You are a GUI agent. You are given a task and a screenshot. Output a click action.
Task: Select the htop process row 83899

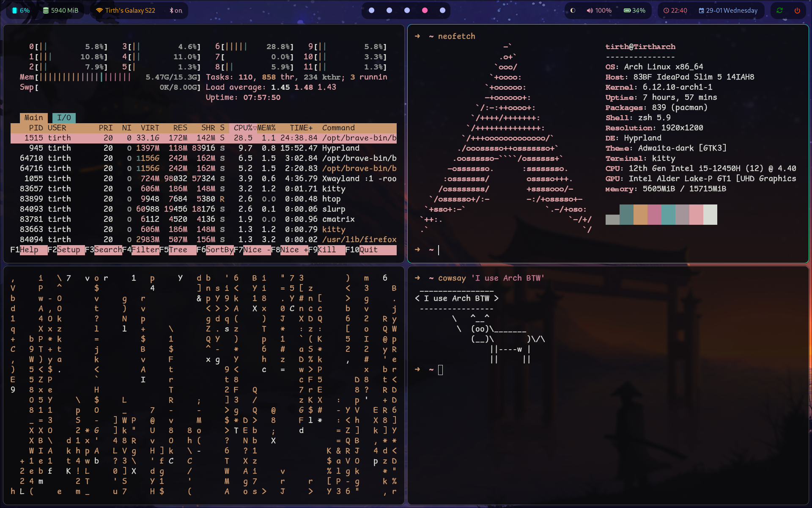[x=203, y=199]
